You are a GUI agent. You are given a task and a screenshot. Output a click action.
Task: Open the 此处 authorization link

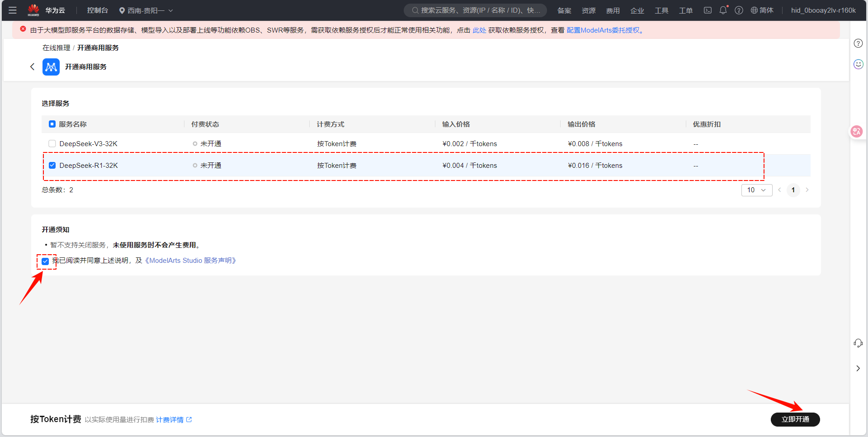point(479,30)
